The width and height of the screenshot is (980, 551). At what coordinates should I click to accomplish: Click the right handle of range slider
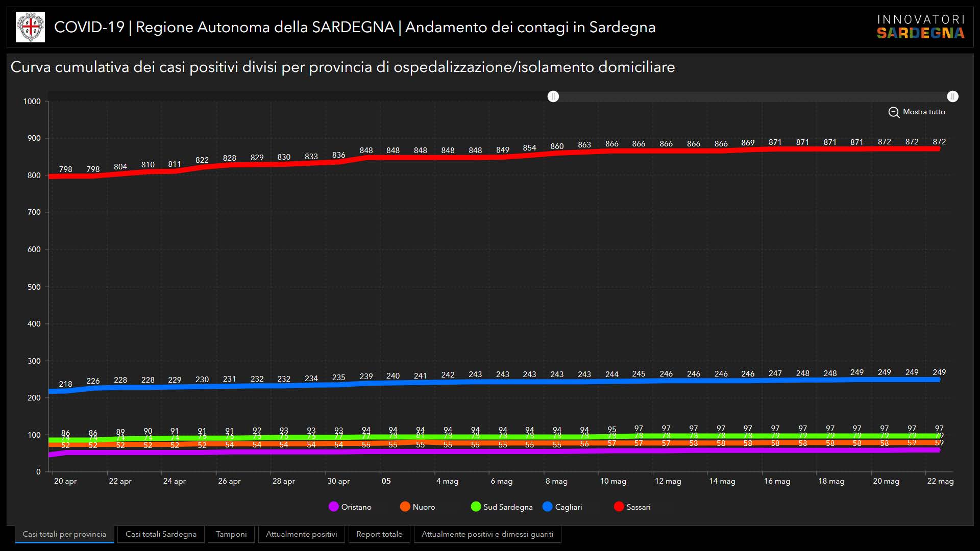coord(952,96)
